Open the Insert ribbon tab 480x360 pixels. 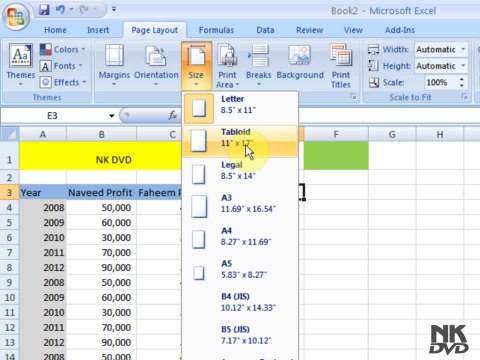click(x=98, y=30)
